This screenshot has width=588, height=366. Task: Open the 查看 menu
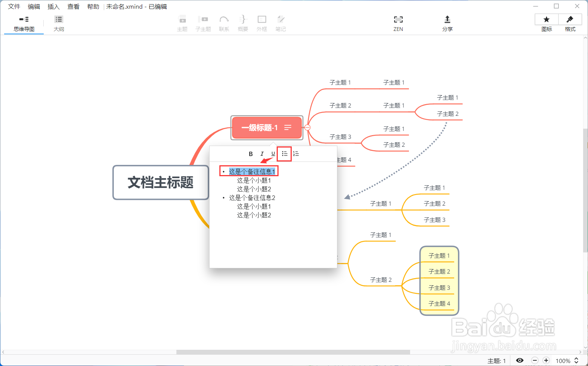(73, 6)
